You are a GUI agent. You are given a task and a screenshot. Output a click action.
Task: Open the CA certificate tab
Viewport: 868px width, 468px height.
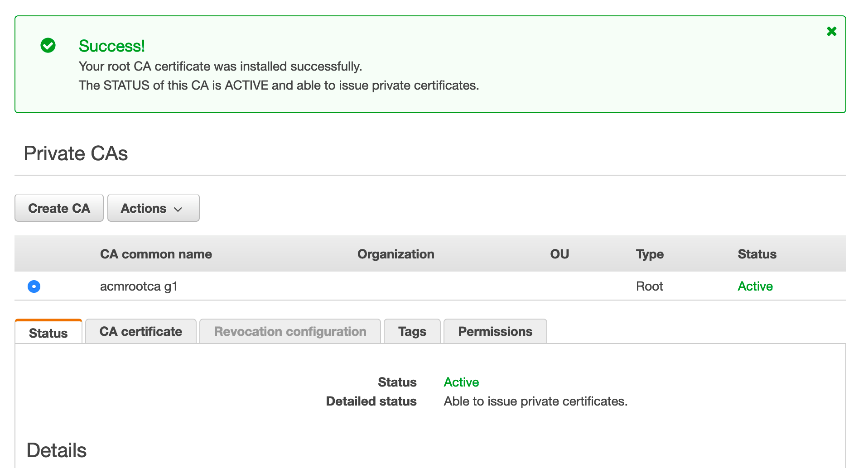(141, 331)
